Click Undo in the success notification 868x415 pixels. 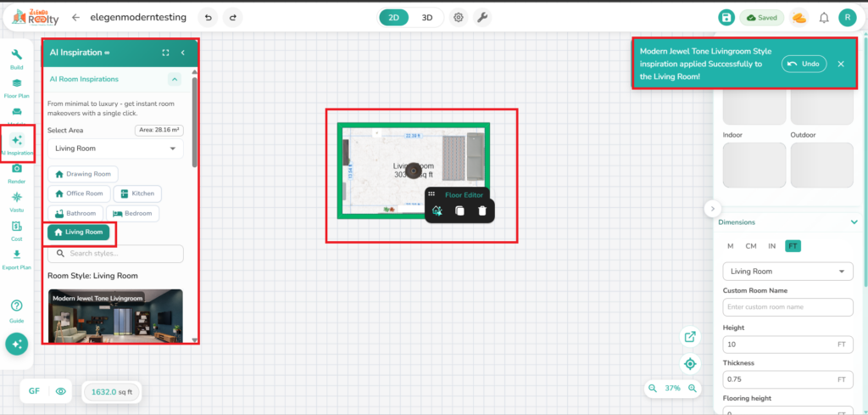coord(804,64)
